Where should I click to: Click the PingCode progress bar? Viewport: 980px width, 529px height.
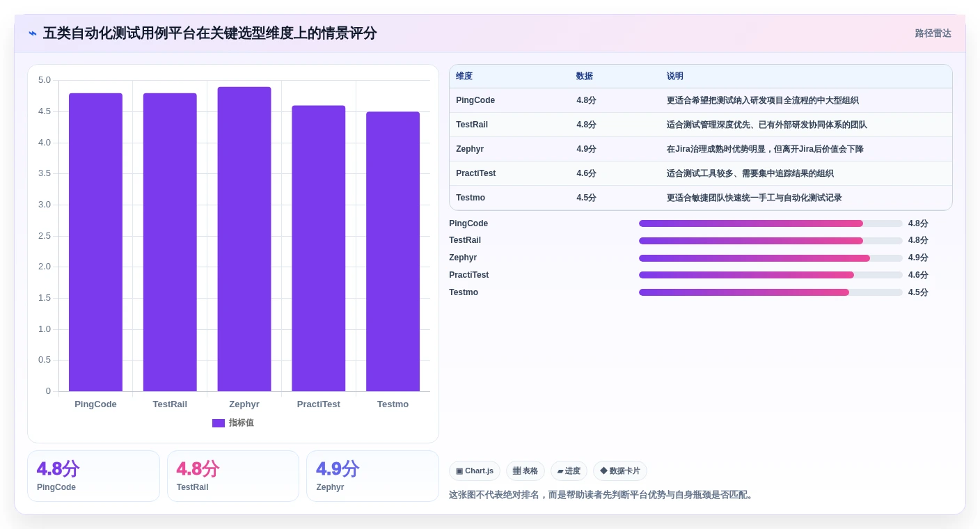770,223
